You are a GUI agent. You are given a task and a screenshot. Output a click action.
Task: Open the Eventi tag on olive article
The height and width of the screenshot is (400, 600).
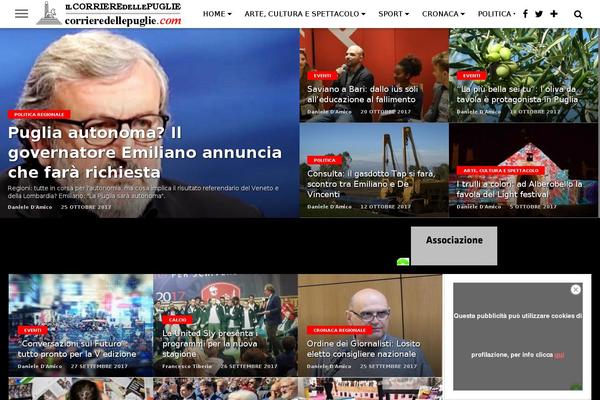[471, 76]
